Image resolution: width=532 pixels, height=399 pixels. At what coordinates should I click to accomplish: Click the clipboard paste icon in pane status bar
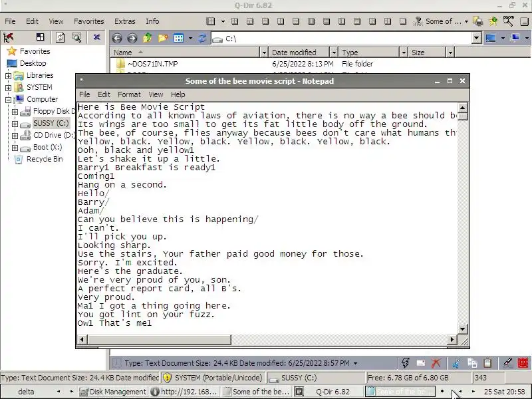pyautogui.click(x=487, y=363)
